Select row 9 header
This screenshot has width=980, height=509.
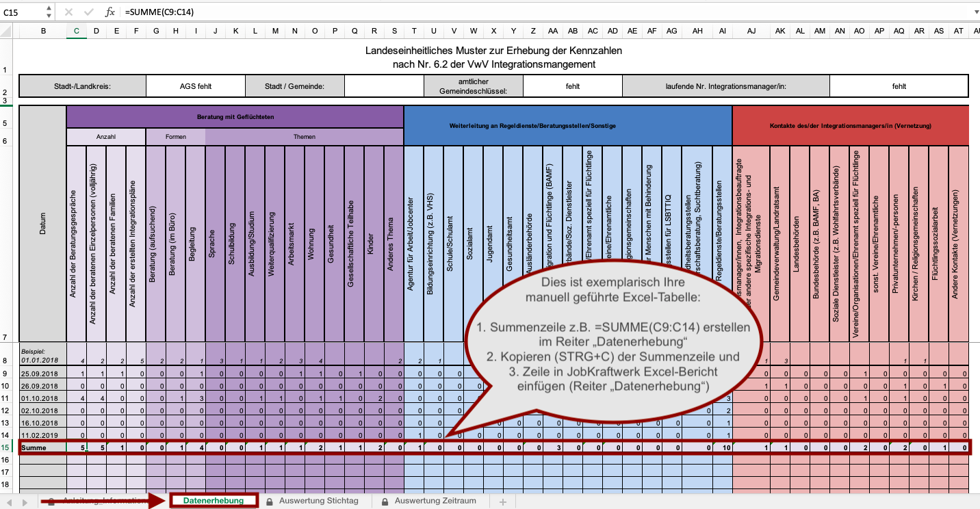click(x=5, y=374)
